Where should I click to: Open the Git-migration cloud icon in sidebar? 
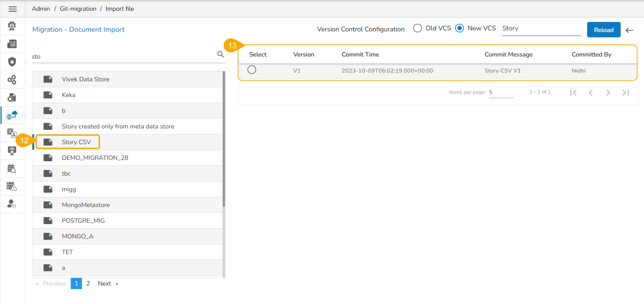coord(12,115)
